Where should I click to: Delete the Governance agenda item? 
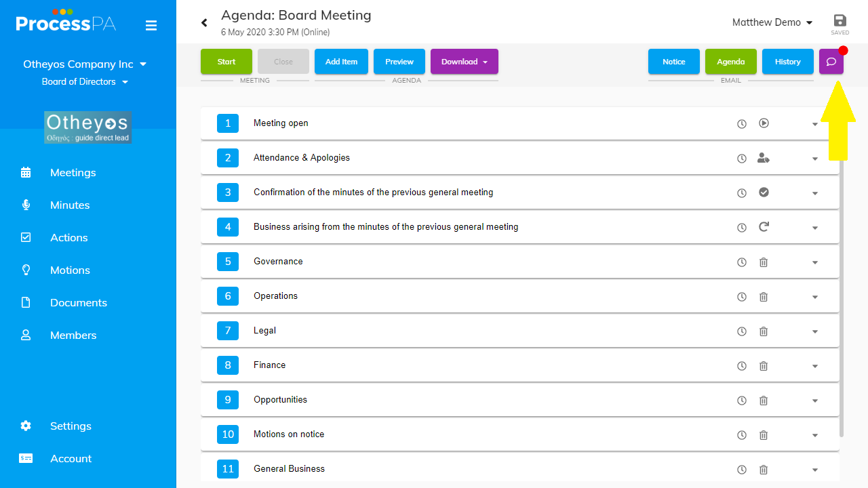[764, 262]
